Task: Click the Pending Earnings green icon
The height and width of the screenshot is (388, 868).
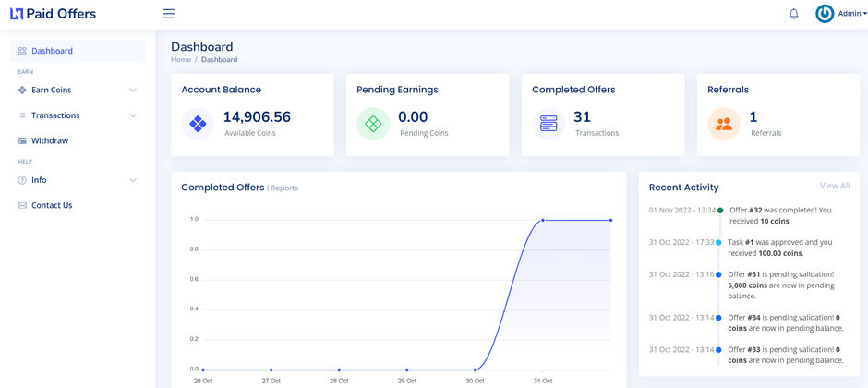Action: [373, 124]
